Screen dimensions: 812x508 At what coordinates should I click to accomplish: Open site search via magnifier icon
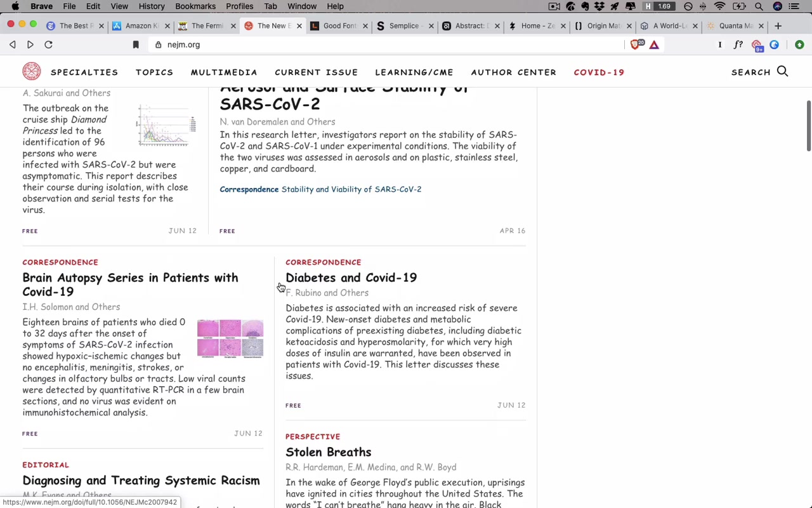[x=782, y=72]
